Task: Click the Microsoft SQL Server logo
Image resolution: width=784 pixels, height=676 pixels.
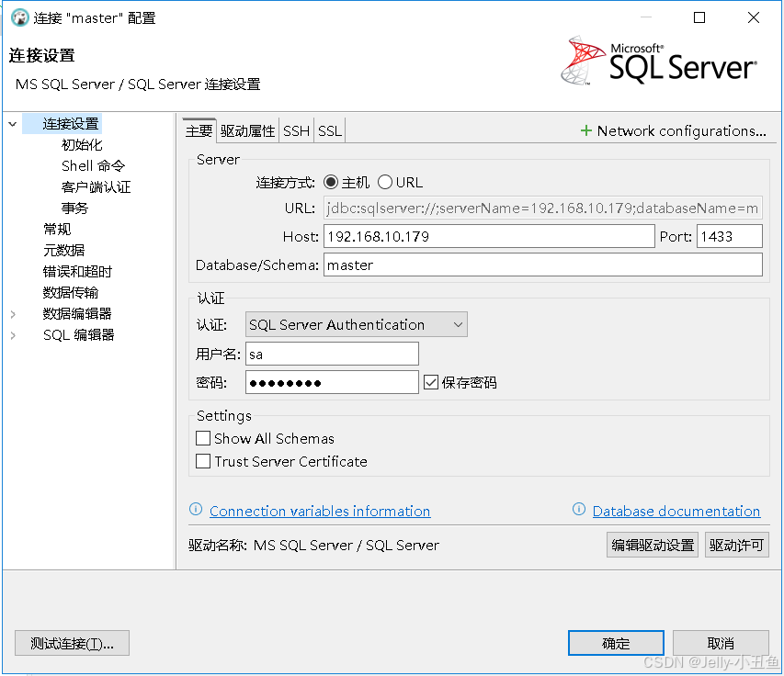Action: click(x=659, y=62)
